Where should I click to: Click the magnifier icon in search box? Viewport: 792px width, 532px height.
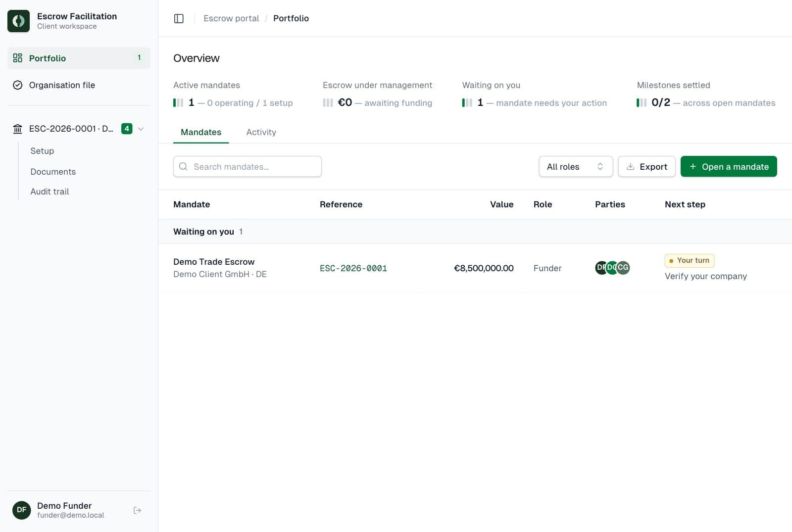click(183, 166)
